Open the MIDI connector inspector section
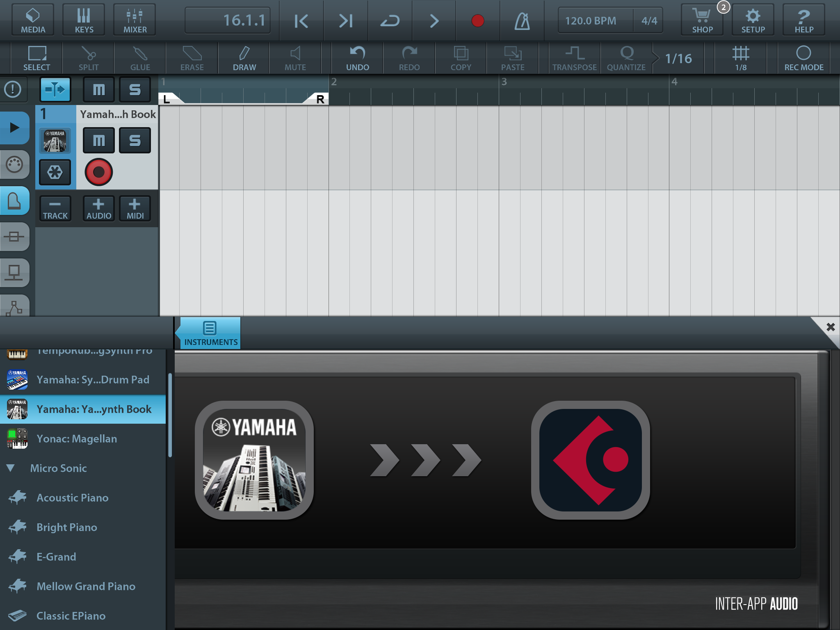The width and height of the screenshot is (840, 630). pos(14,164)
